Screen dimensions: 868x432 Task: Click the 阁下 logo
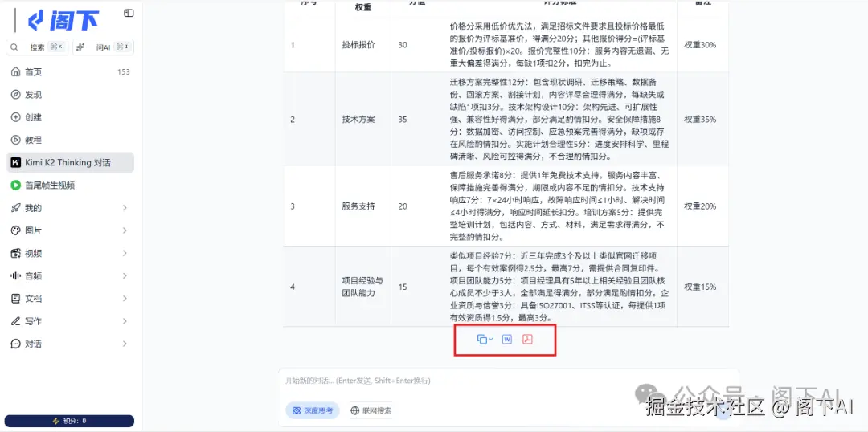(x=63, y=20)
